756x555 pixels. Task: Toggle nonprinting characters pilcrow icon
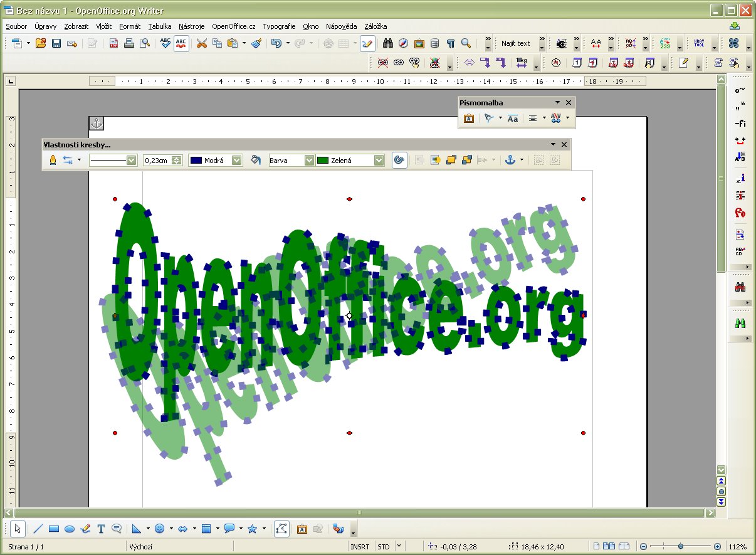(450, 43)
